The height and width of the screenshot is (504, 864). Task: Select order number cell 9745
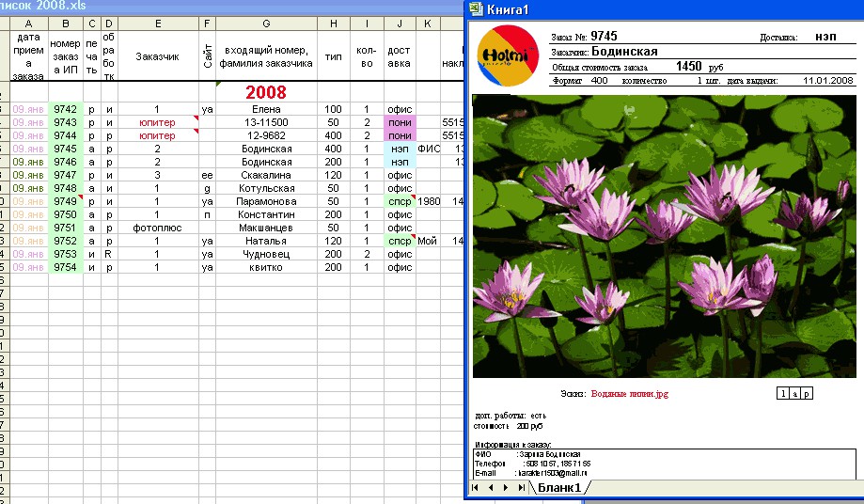click(66, 149)
